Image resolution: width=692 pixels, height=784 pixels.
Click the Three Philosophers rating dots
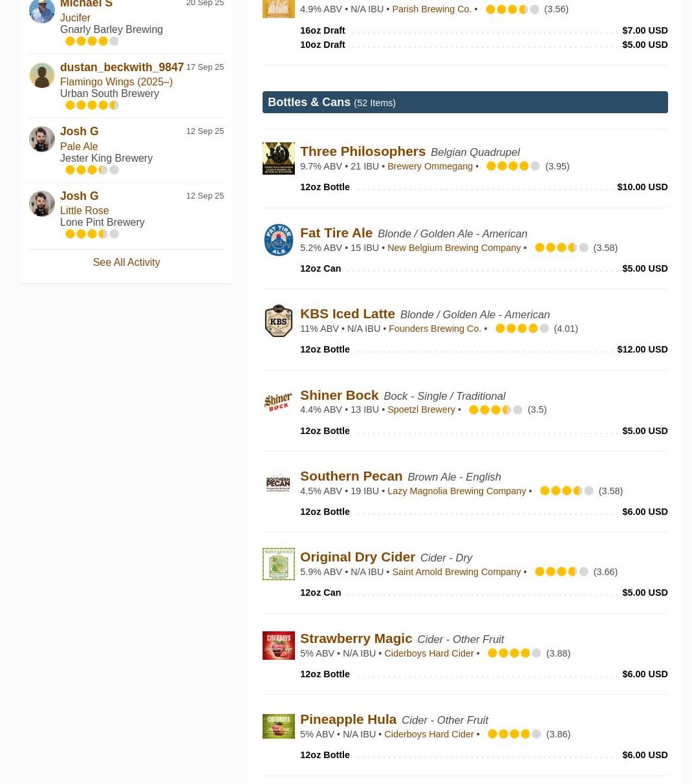tap(513, 166)
